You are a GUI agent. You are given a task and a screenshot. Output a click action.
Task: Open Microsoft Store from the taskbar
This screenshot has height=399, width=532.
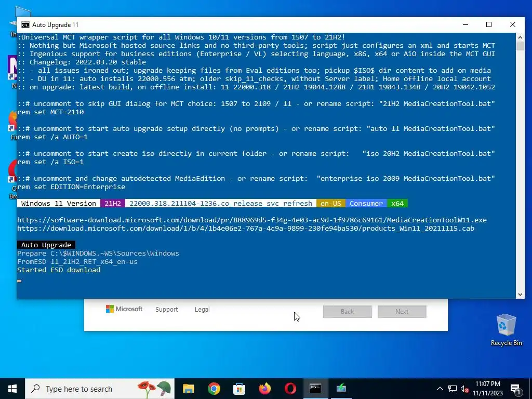tap(239, 389)
